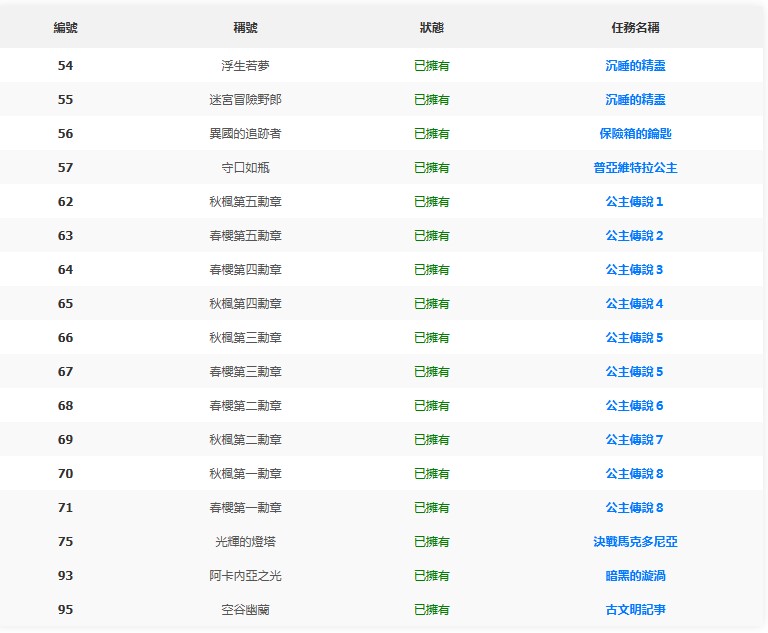Viewport: 768px width, 633px height.
Task: Open the 公主傳說 3 quest link
Action: click(x=634, y=270)
